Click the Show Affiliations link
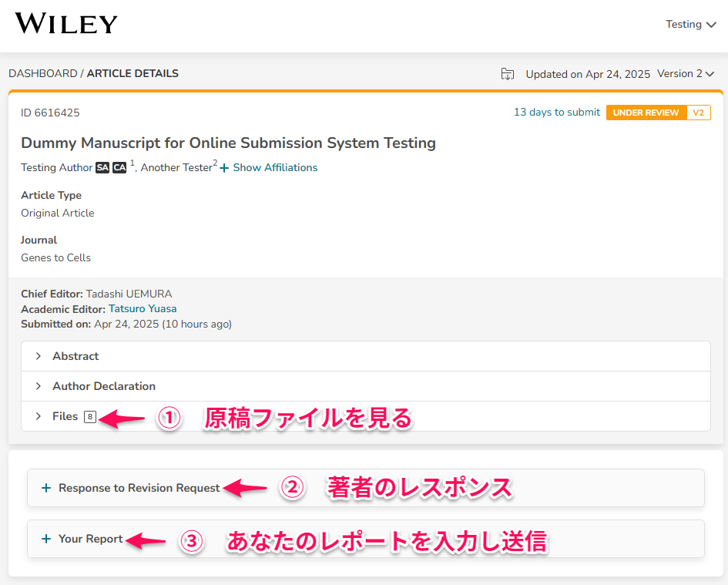728x585 pixels. (275, 168)
